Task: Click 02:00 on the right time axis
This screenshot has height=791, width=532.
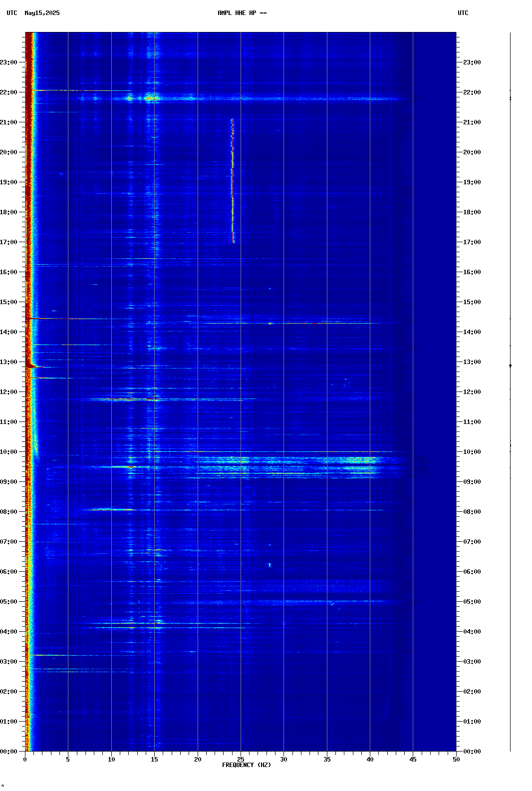Action: click(x=472, y=692)
